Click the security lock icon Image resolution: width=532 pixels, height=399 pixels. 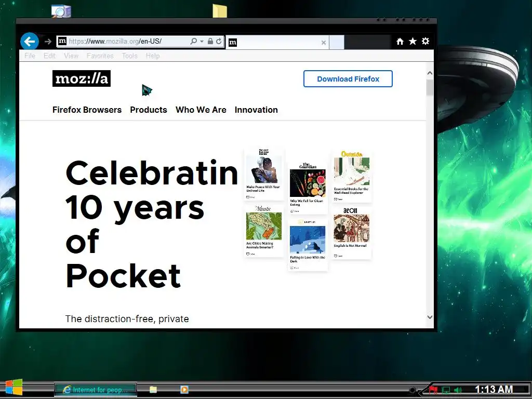tap(210, 42)
